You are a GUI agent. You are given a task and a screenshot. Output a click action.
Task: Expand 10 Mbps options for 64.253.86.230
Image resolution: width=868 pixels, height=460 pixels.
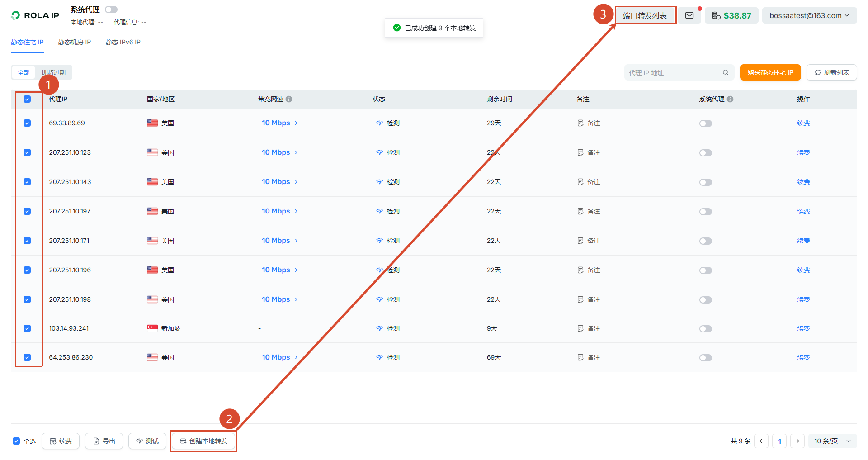pos(280,357)
